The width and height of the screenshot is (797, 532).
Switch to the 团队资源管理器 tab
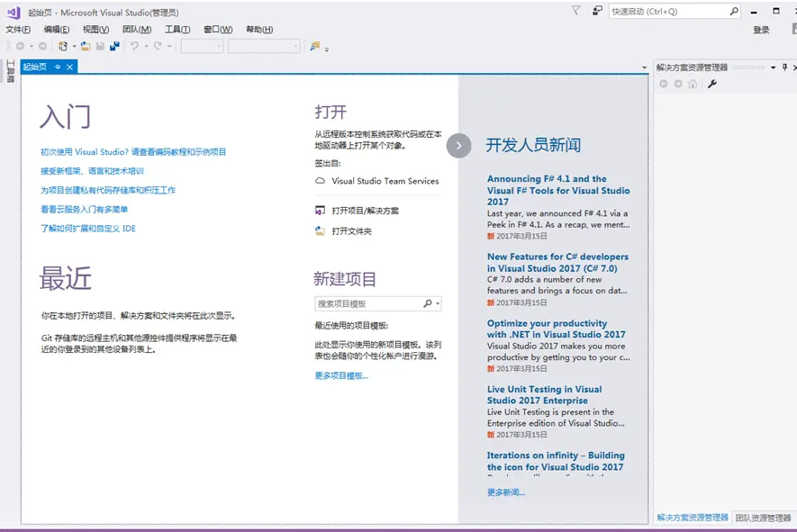point(763,518)
